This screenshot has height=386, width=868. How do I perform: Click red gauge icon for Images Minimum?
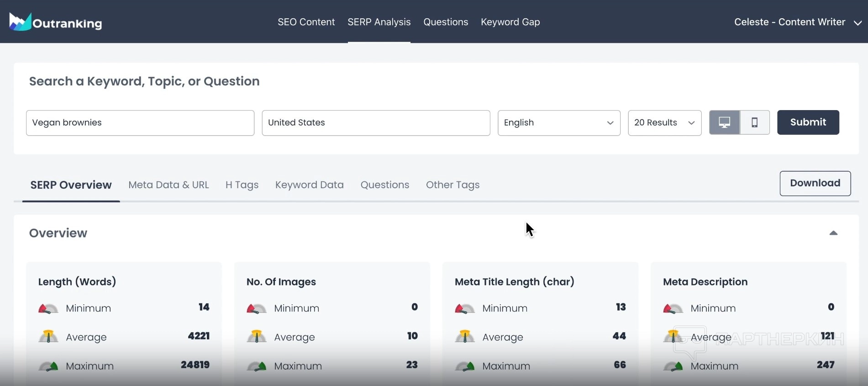coord(256,309)
